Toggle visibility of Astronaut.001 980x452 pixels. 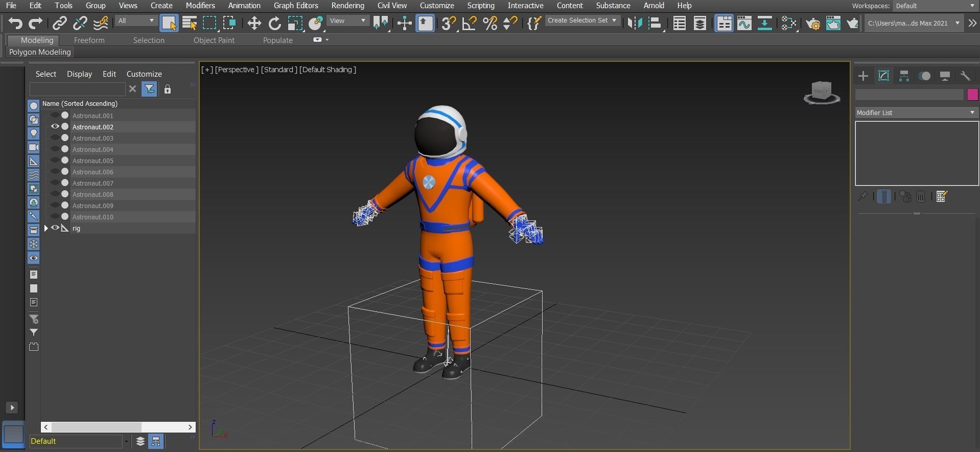55,115
